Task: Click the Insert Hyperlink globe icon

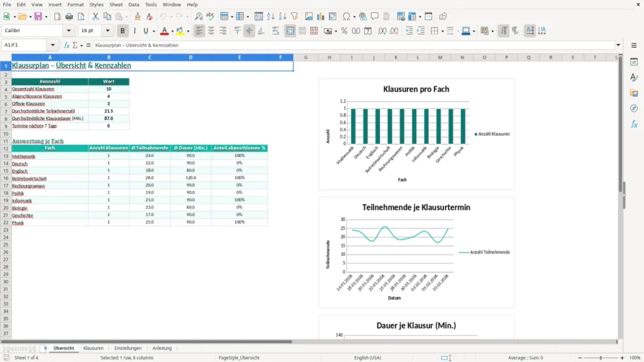Action: point(363,16)
